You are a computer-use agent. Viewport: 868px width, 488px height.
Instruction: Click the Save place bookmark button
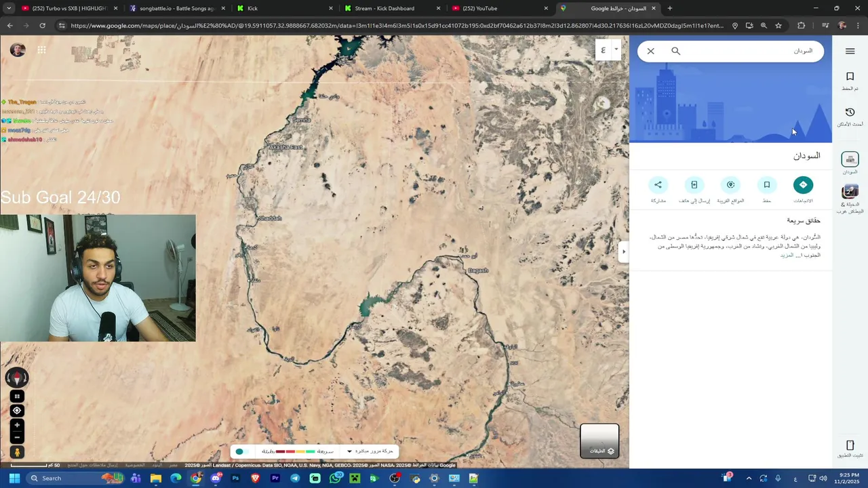click(x=767, y=184)
